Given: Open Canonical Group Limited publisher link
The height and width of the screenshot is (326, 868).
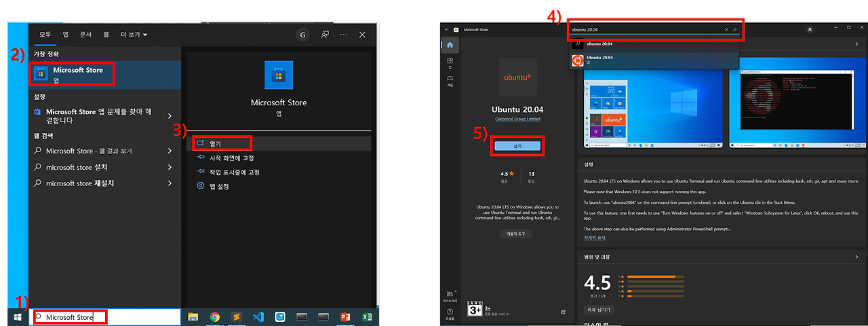Looking at the screenshot, I should pyautogui.click(x=517, y=119).
